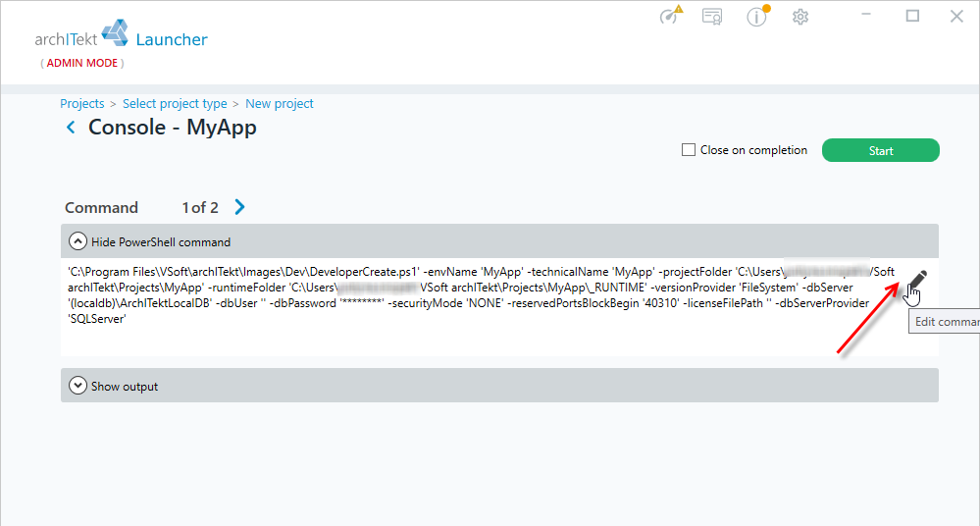Click the archITekt Launcher logo
The height and width of the screenshot is (526, 980).
click(121, 35)
